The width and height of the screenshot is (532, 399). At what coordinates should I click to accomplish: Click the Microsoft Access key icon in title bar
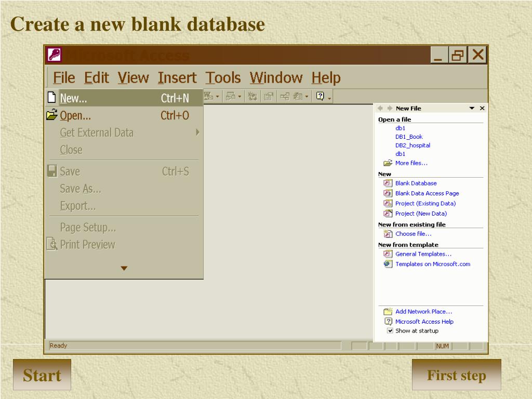click(54, 55)
